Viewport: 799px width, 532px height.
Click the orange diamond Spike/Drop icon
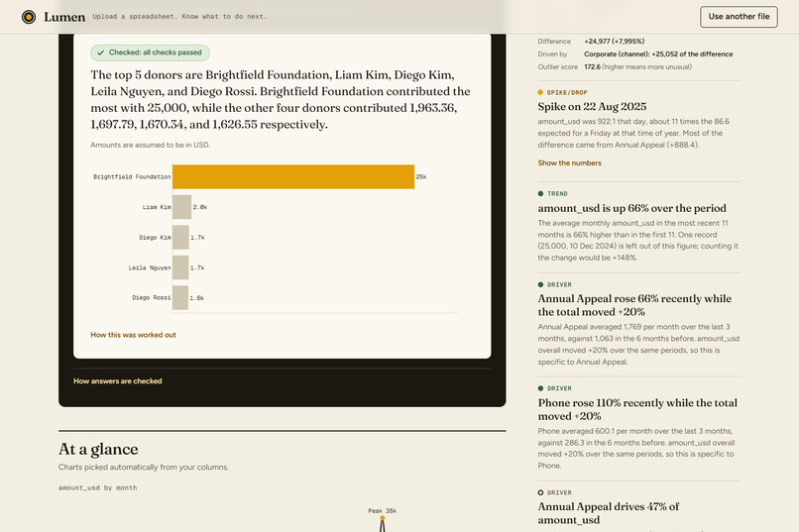tap(540, 92)
